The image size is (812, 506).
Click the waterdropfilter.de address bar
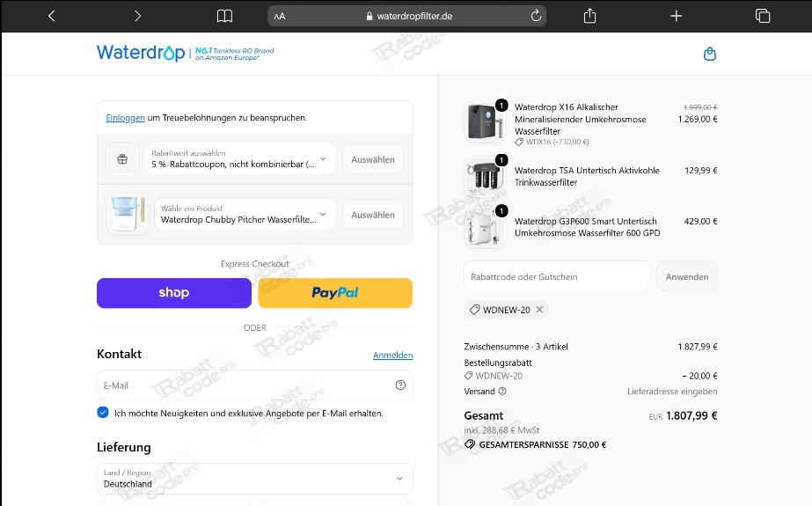coord(406,16)
